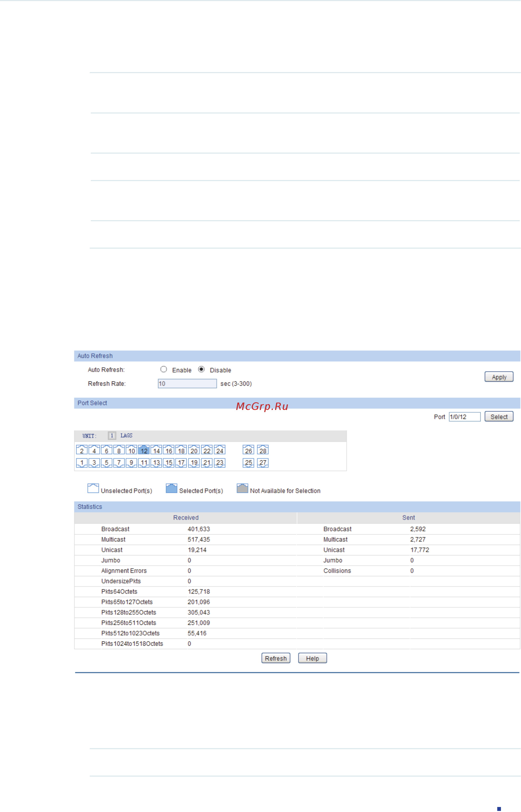Select port 15 icon
521x812 pixels.
click(168, 463)
